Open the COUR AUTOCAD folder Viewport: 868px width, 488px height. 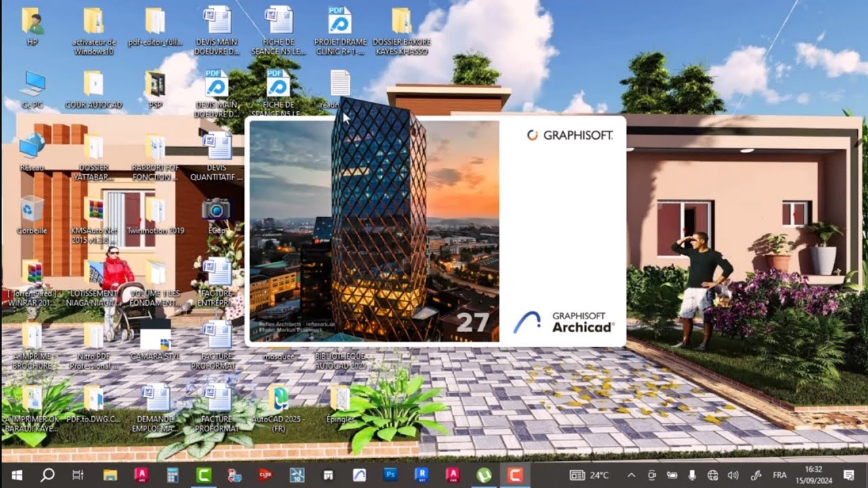coord(94,83)
